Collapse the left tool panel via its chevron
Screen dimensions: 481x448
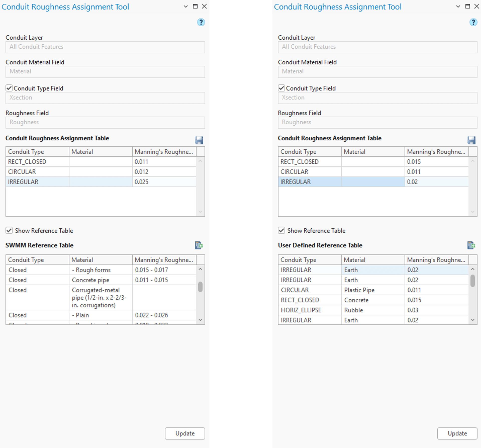(185, 7)
